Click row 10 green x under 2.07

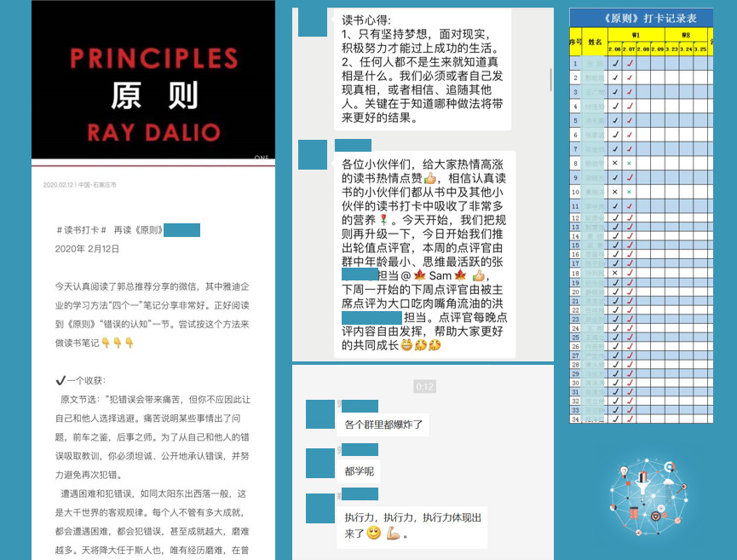pos(630,192)
